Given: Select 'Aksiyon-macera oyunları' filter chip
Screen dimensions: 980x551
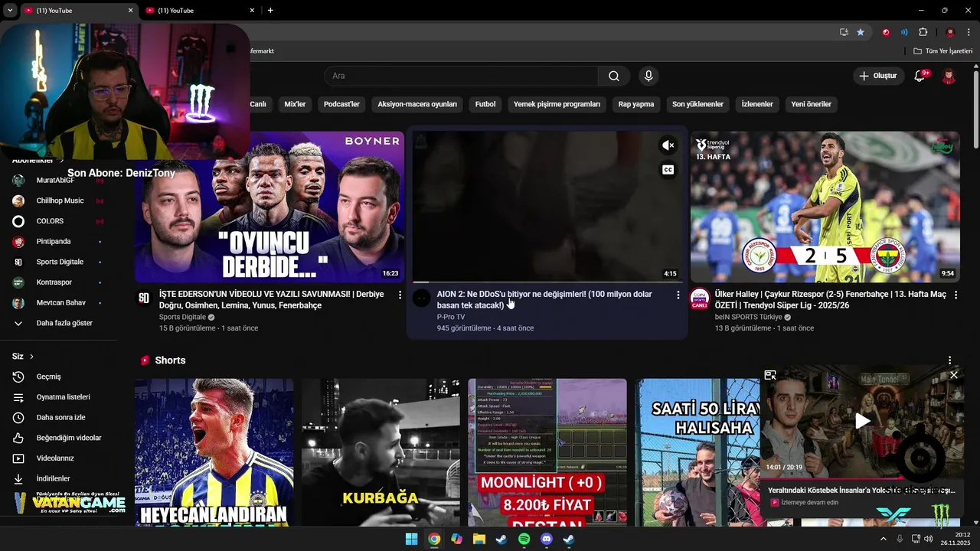Looking at the screenshot, I should click(x=417, y=104).
